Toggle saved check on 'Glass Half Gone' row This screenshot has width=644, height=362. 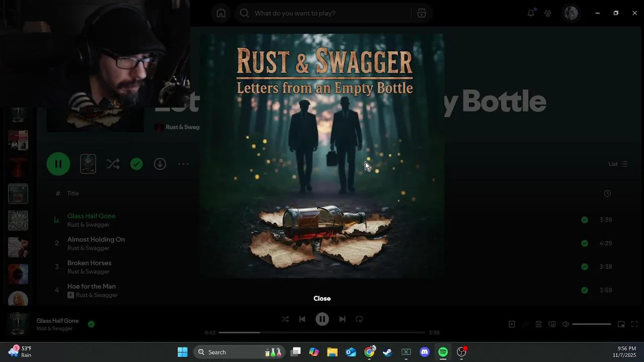coord(585,220)
